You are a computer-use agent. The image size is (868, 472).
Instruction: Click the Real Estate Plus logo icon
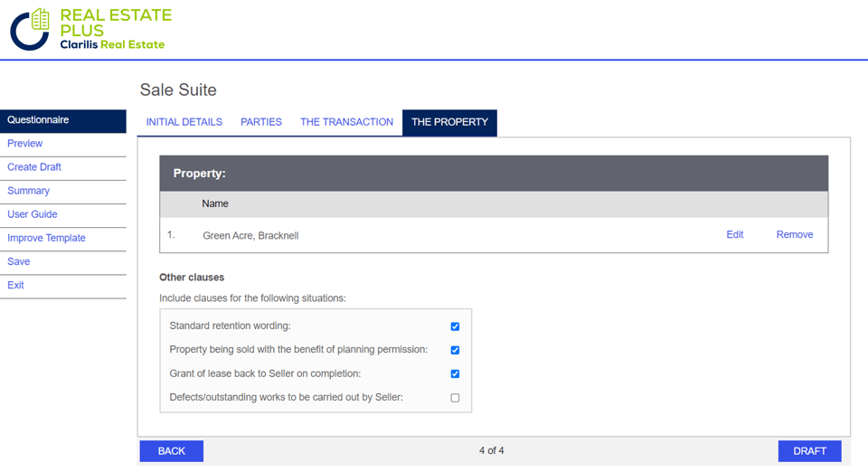pos(30,29)
